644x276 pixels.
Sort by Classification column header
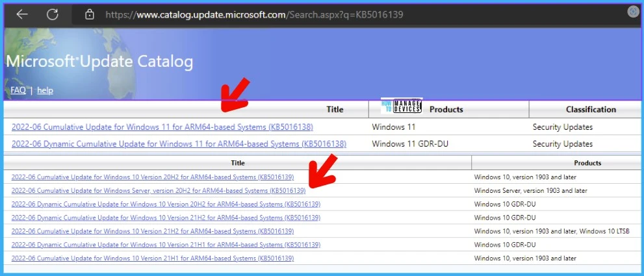pyautogui.click(x=591, y=109)
